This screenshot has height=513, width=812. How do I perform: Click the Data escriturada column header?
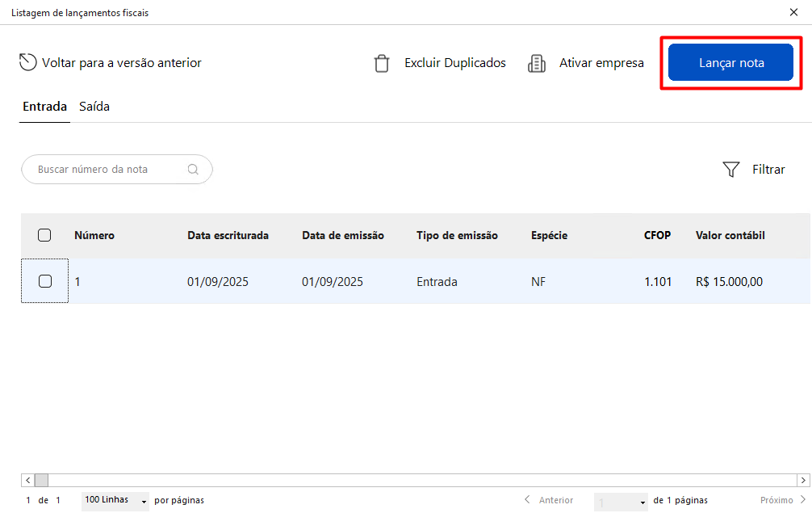[x=228, y=235]
